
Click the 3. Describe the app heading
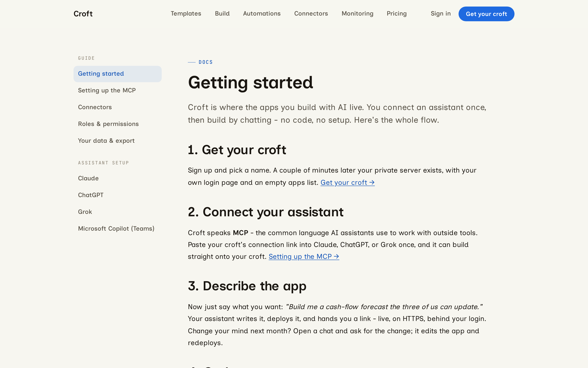tap(247, 286)
